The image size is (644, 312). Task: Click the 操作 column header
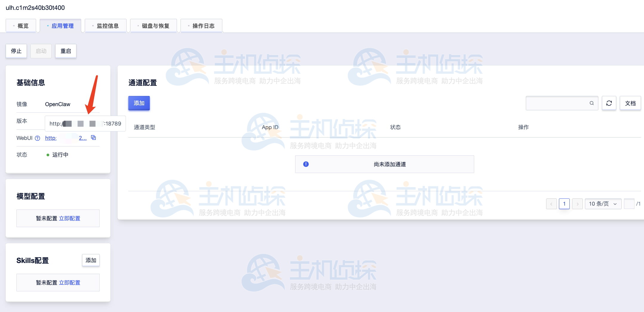523,127
